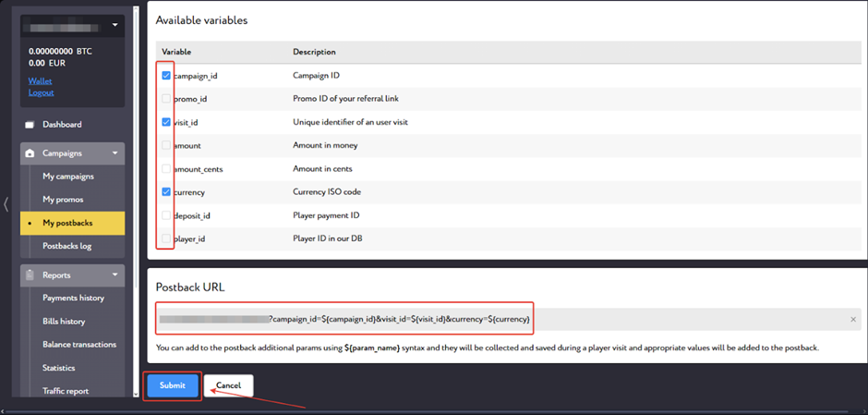Clear the Postback URL with X icon
Viewport: 868px width, 415px height.
click(852, 319)
